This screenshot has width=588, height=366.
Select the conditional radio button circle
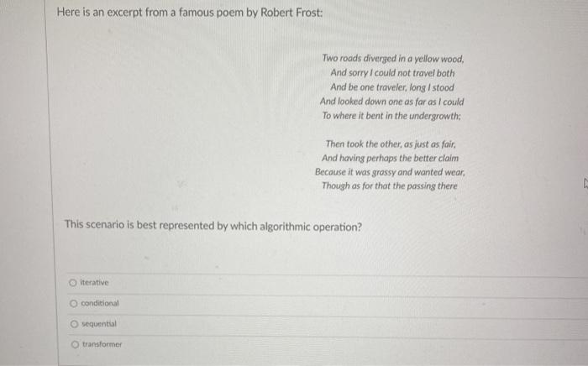point(74,303)
